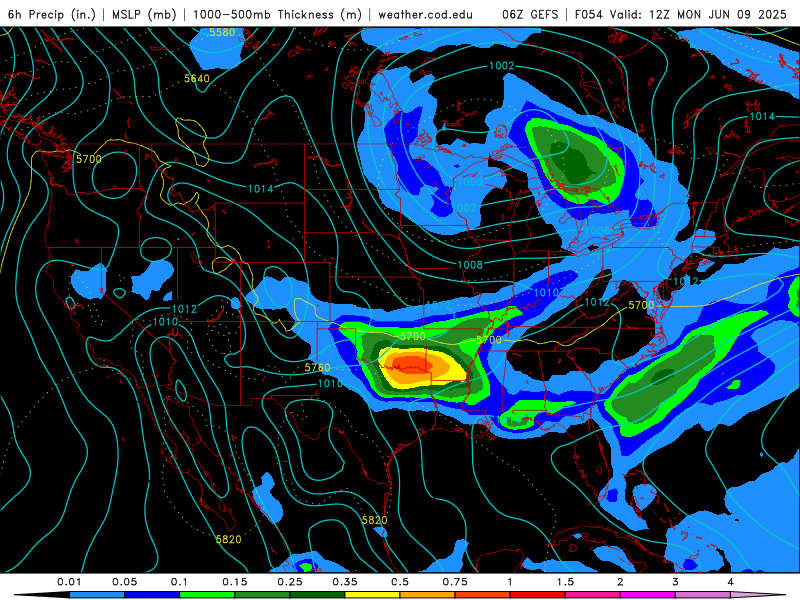Click the '1008' pressure contour label
Viewport: 800px width, 600px height.
coord(470,265)
